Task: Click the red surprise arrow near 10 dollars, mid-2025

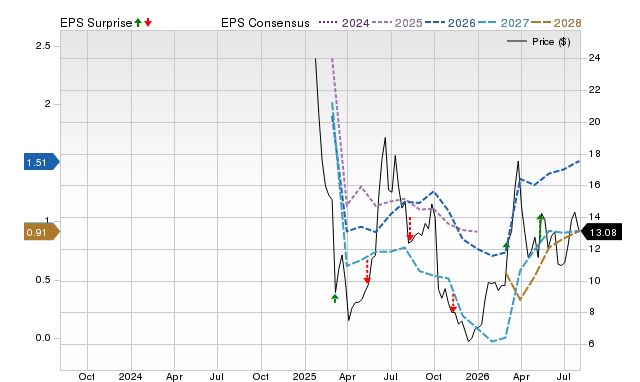Action: 367,271
